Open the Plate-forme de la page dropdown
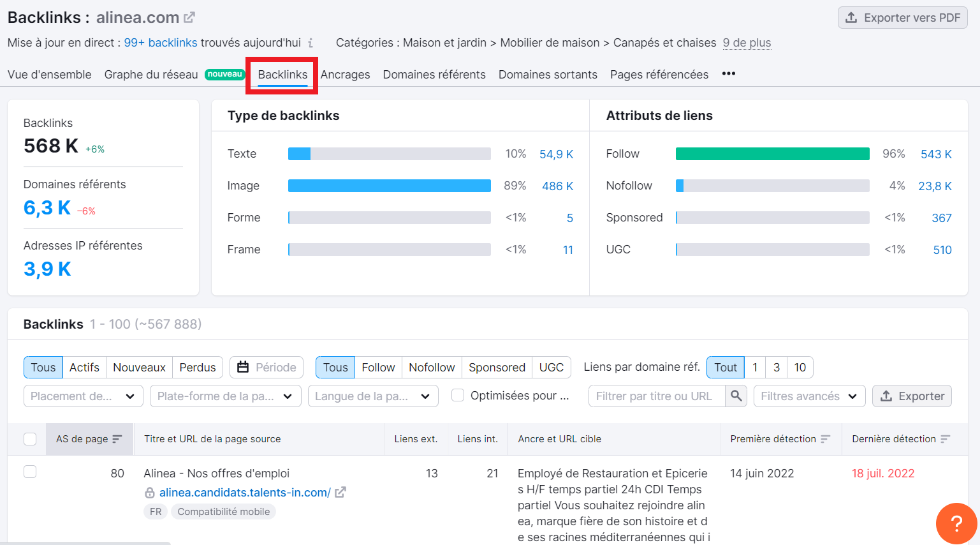Image resolution: width=980 pixels, height=545 pixels. click(x=225, y=396)
